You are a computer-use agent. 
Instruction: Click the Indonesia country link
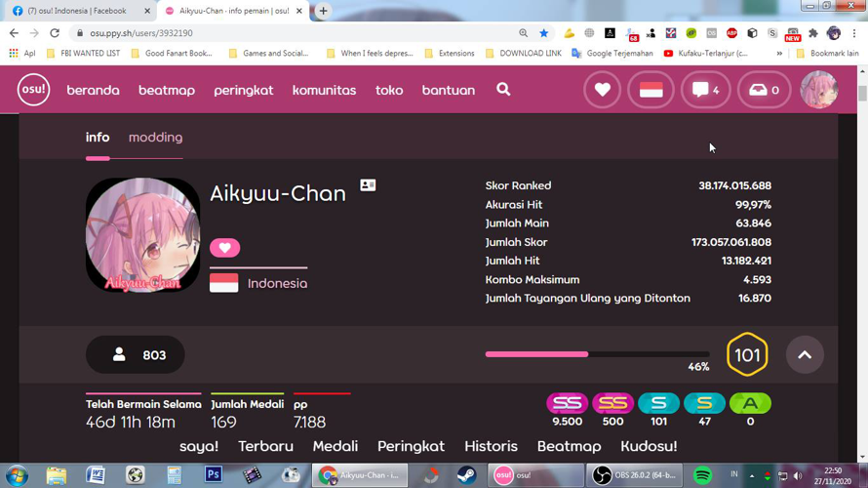[x=277, y=283]
